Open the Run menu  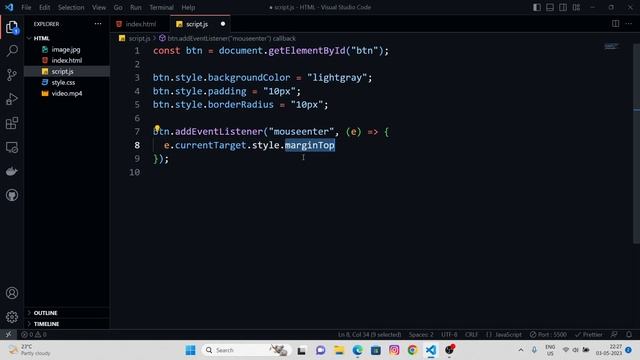pos(136,7)
